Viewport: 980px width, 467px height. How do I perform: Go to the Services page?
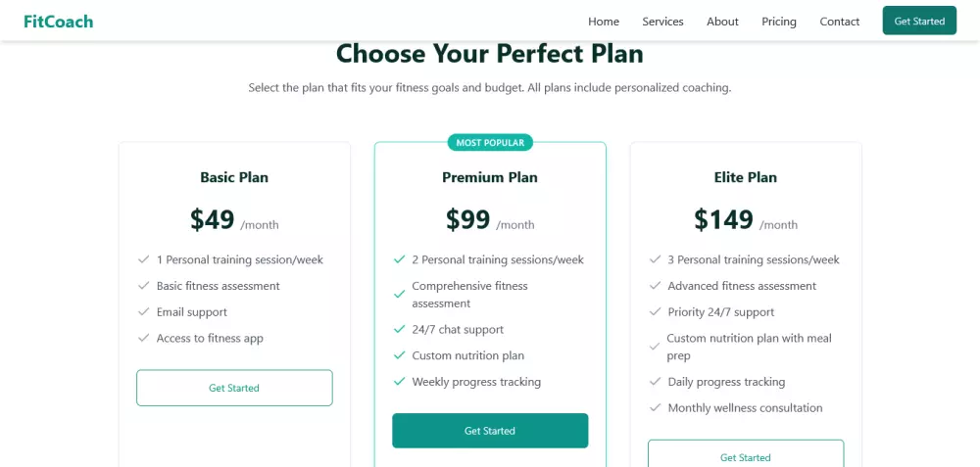pyautogui.click(x=662, y=22)
